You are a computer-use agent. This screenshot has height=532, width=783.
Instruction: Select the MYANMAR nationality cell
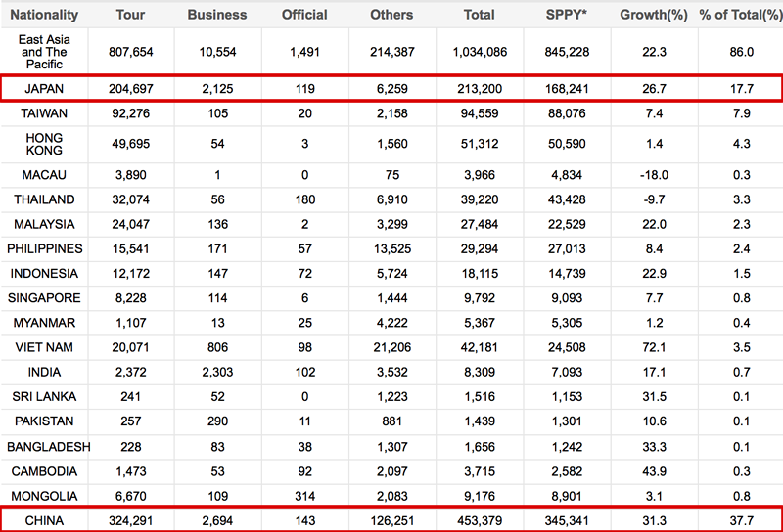pos(44,323)
